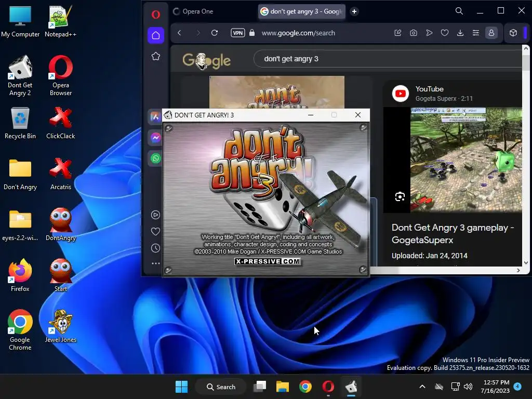Show hidden system tray icons chevron
532x399 pixels.
pyautogui.click(x=422, y=387)
